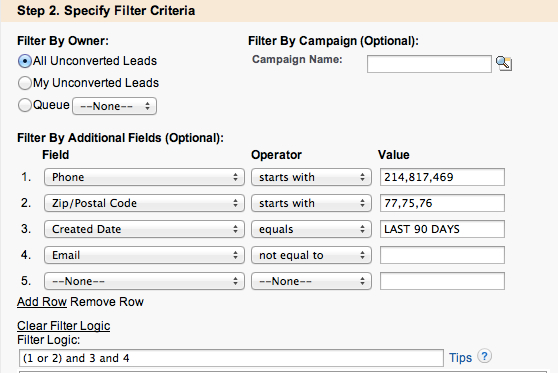Viewport: 558px width, 373px height.
Task: Click the 'Value' column header
Action: (x=394, y=155)
